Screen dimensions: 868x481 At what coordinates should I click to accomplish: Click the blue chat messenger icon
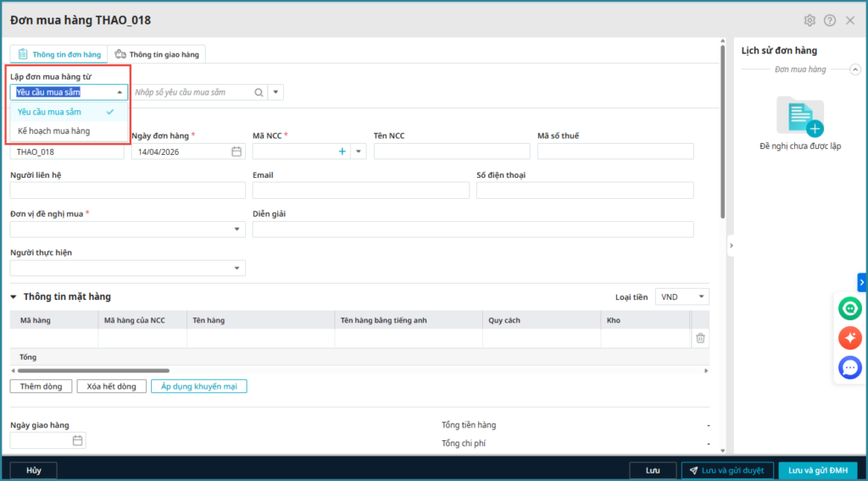[x=849, y=368]
